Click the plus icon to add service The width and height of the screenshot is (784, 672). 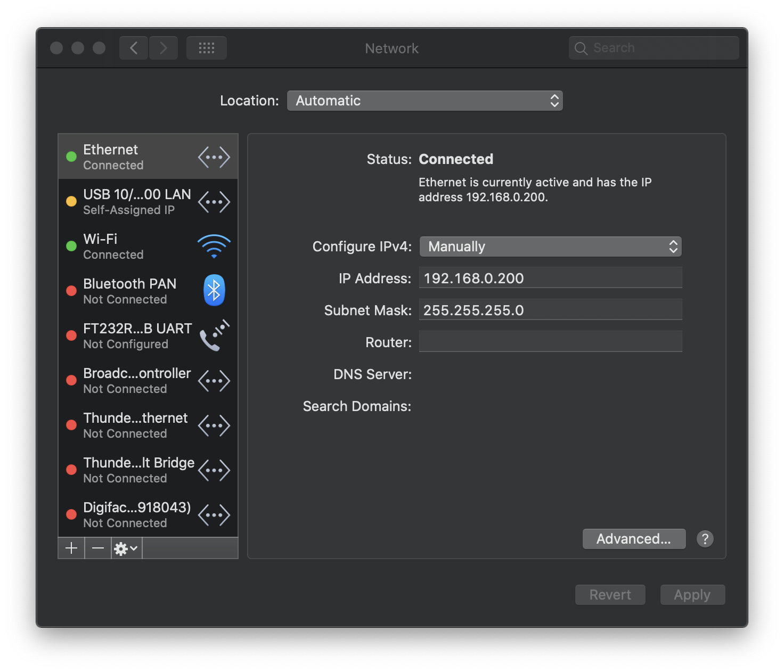click(x=71, y=548)
